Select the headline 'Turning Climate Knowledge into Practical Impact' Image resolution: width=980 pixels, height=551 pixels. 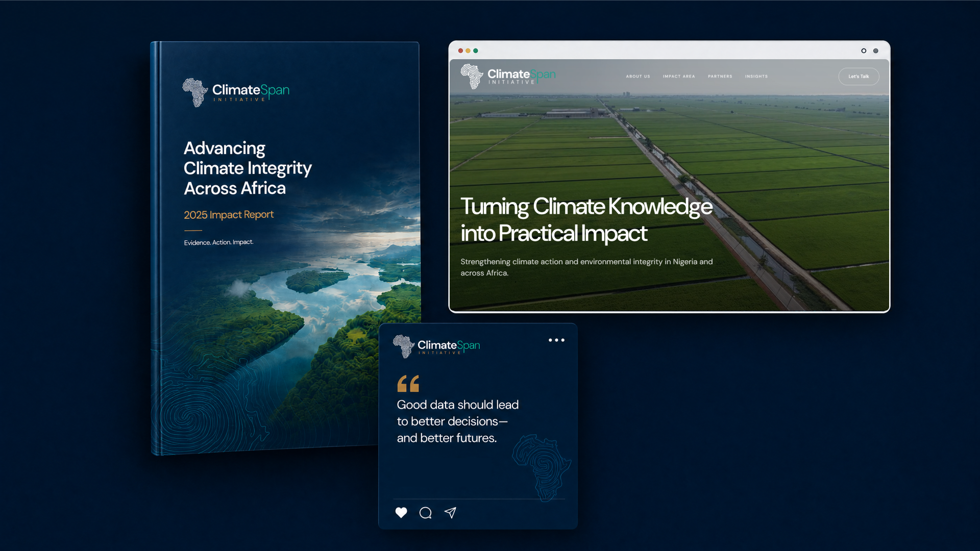pyautogui.click(x=586, y=220)
